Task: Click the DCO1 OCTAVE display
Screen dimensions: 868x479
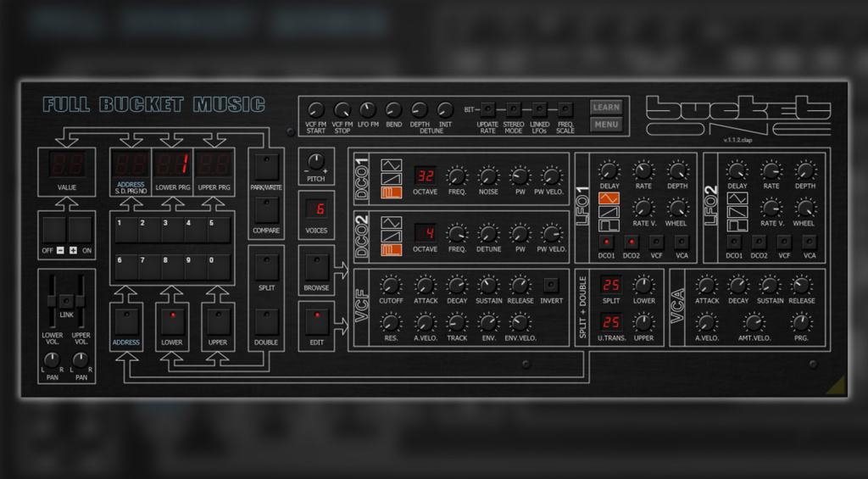Action: pos(426,176)
